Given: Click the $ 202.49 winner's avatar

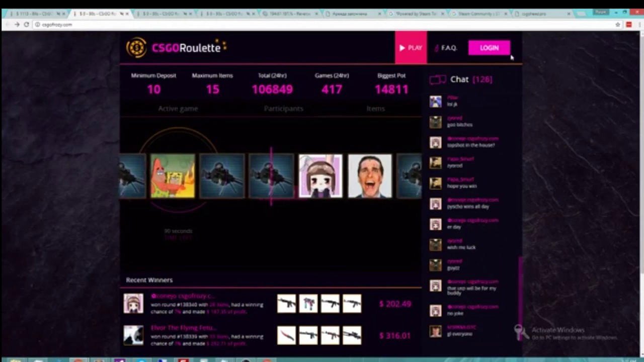Looking at the screenshot, I should pyautogui.click(x=133, y=304).
